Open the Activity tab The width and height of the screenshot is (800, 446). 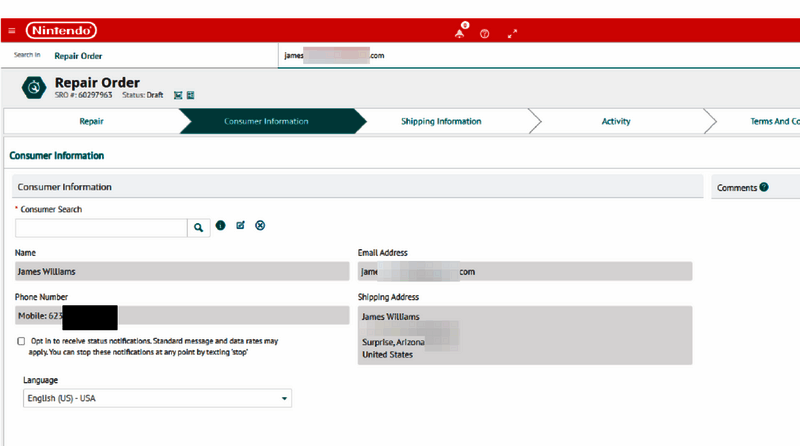coord(616,121)
